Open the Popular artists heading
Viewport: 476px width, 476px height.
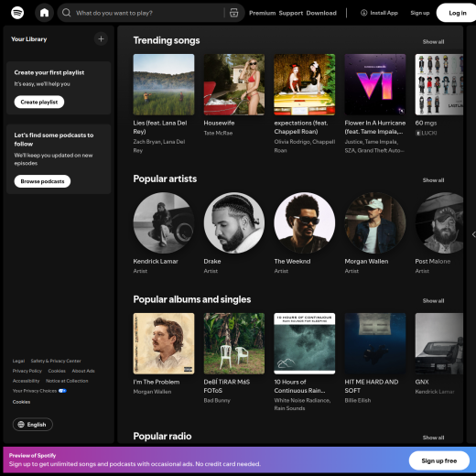click(x=165, y=178)
